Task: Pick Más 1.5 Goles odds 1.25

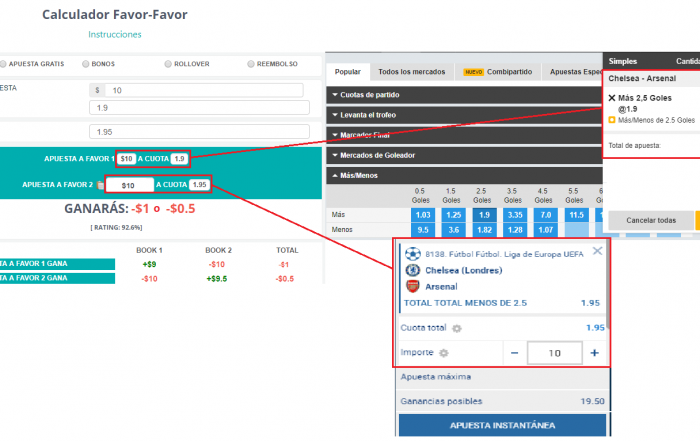Action: pos(454,215)
